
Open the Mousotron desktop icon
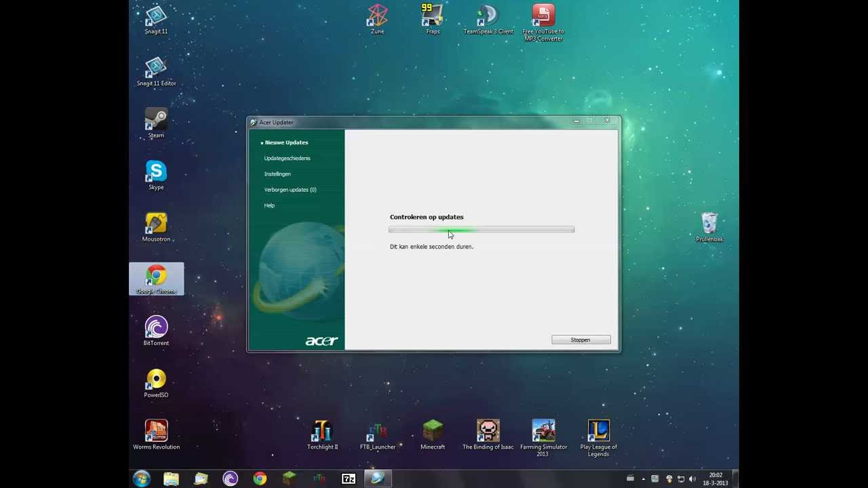click(x=156, y=228)
